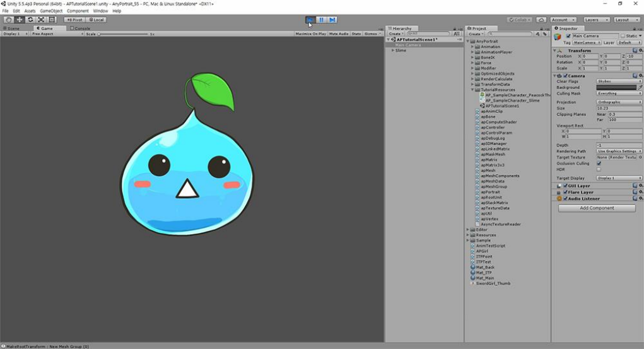The image size is (644, 349).
Task: Click the Game view Scale slider
Action: [123, 34]
